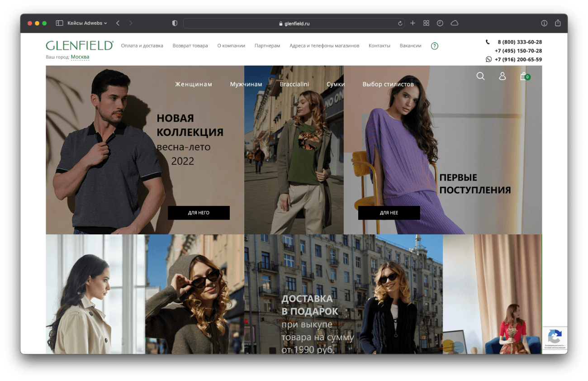Click the green question mark help icon

tap(435, 46)
